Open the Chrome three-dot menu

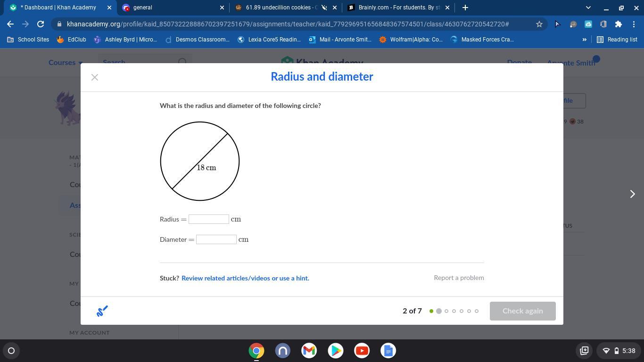point(634,24)
